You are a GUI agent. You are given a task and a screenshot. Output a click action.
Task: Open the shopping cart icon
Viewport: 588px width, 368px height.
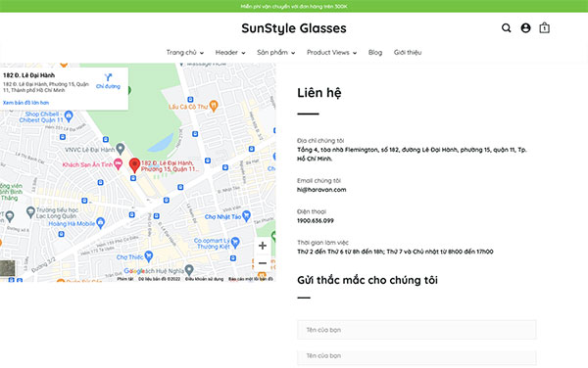(x=545, y=28)
